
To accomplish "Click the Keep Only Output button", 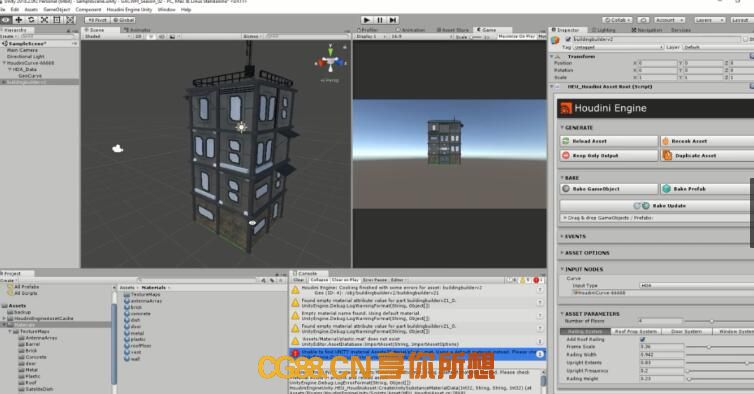I will pos(608,155).
